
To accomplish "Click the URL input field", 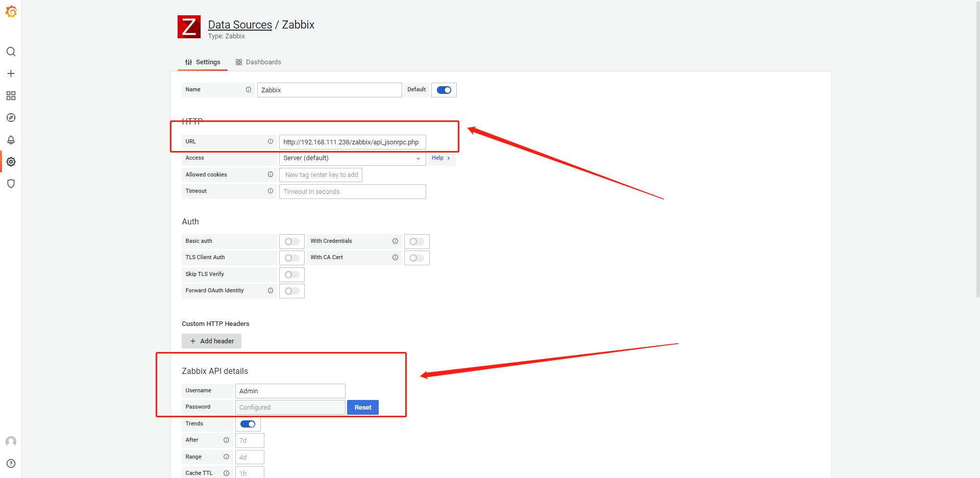I will [353, 142].
